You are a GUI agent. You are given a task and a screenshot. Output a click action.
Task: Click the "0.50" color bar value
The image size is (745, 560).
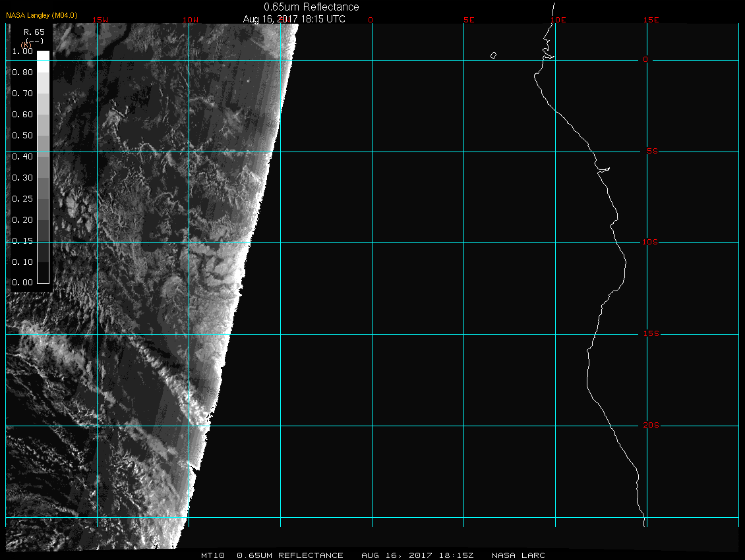pos(22,135)
